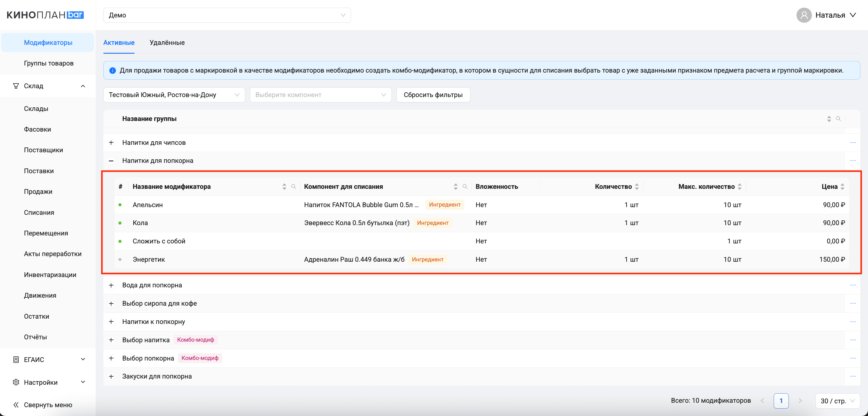Open three-dots menu for Напитки для чипсов
Viewport: 868px width, 416px height.
(853, 143)
